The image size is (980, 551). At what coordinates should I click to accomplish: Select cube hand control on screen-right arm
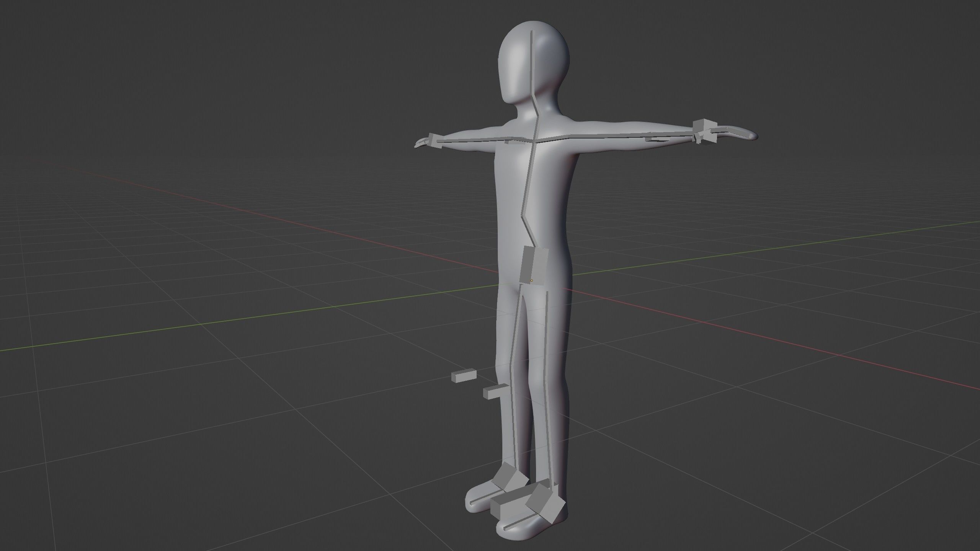704,126
